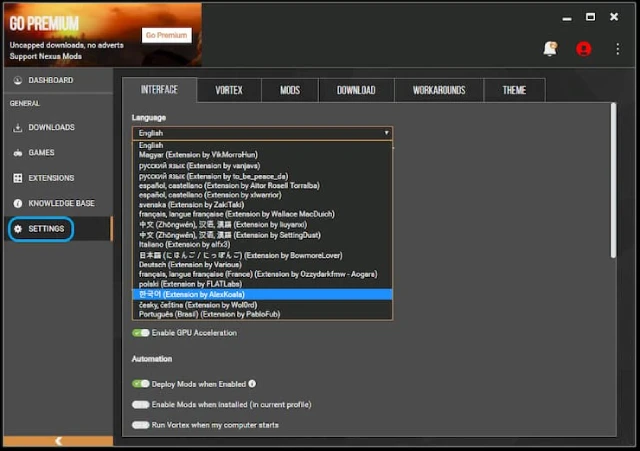Open the Knowledge Base page
Screen dimensions: 640x451
[58, 203]
